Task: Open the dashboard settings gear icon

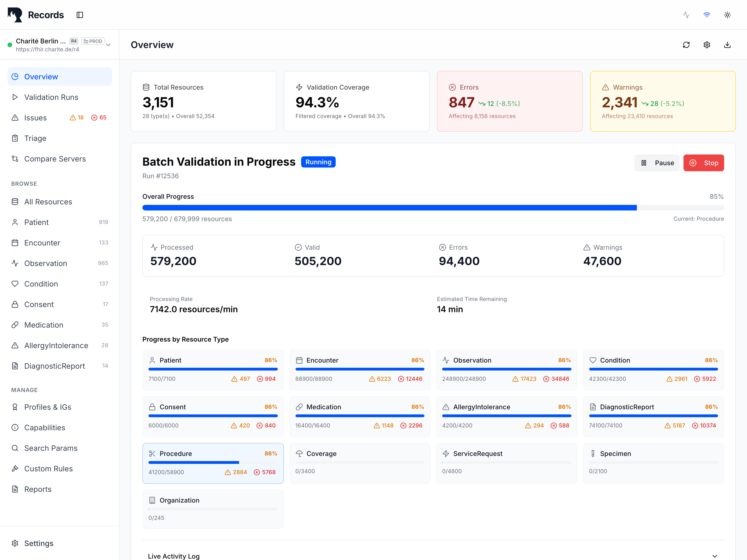Action: click(706, 45)
